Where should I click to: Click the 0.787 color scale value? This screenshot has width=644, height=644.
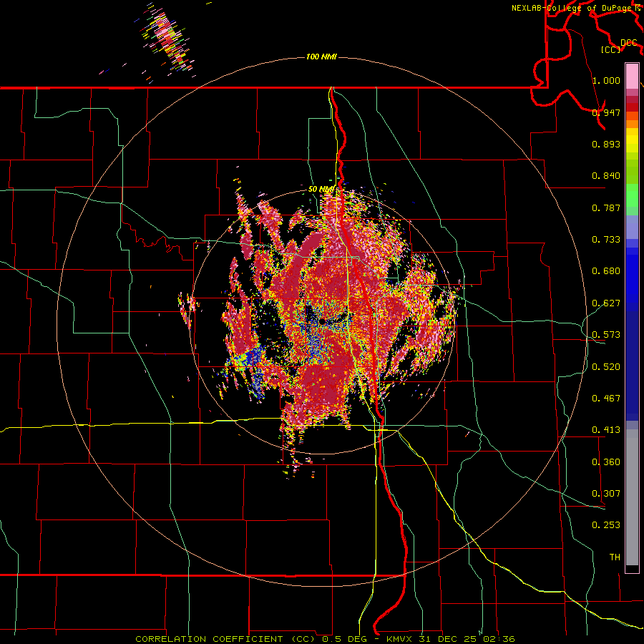pyautogui.click(x=606, y=208)
